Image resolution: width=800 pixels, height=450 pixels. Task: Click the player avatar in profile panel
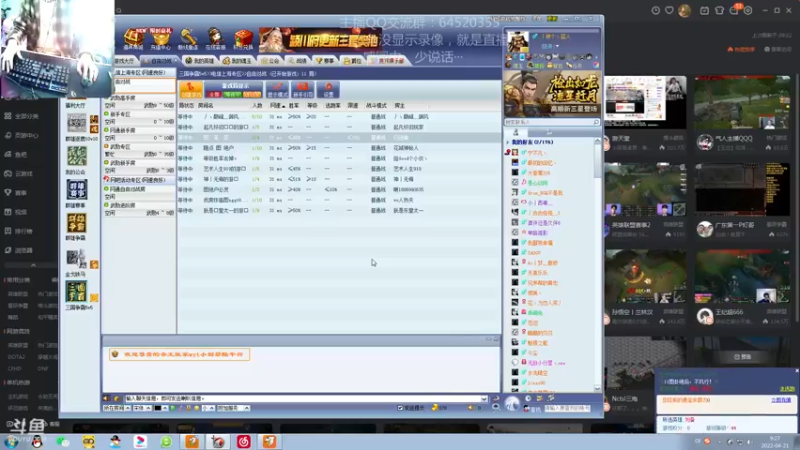(x=517, y=41)
